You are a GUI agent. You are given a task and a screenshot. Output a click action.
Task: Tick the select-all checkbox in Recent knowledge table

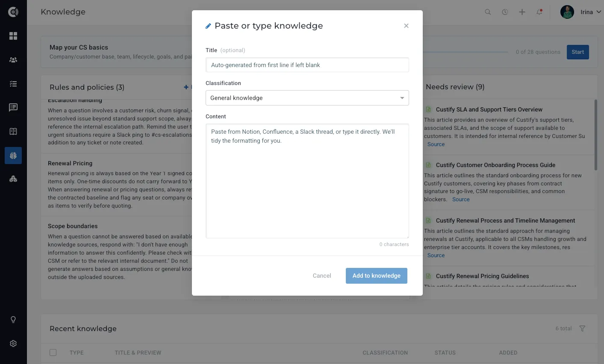coord(53,352)
